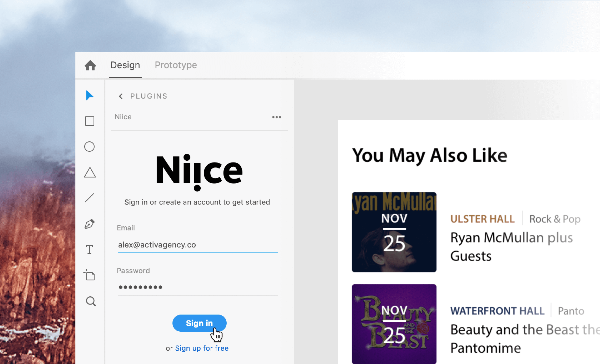Go to the Home screen icon
The image size is (600, 364).
pos(90,65)
